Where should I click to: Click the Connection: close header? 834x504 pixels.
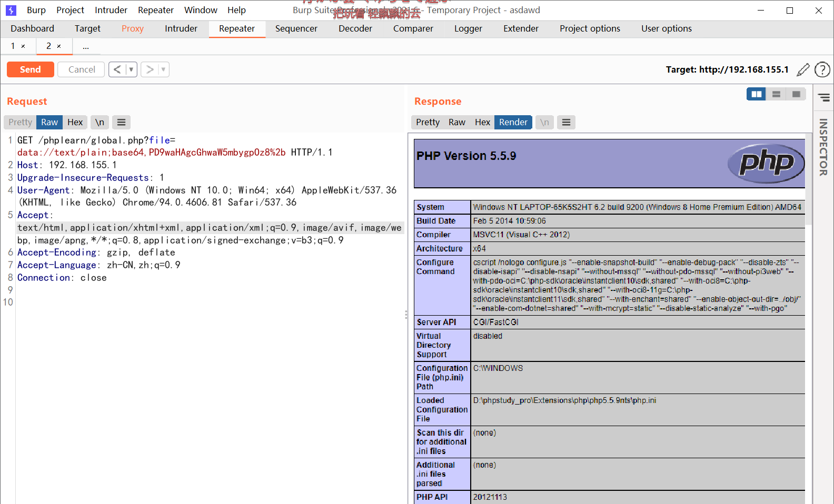tap(62, 278)
